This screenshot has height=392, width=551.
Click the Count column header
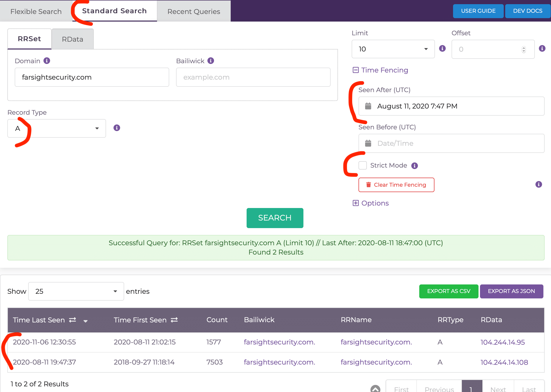click(x=217, y=320)
